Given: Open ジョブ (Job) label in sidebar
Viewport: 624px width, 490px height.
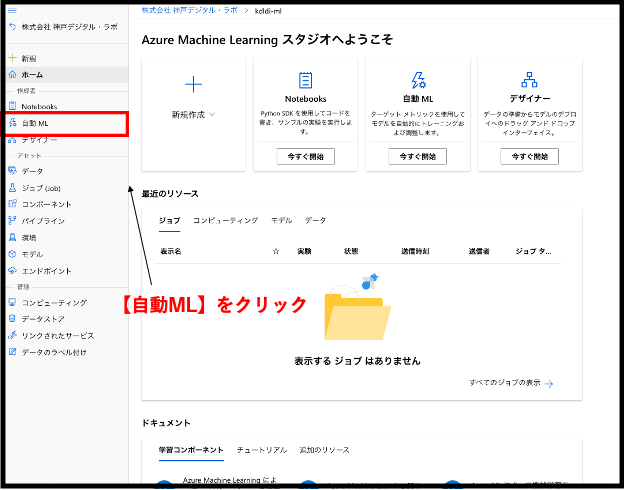Looking at the screenshot, I should tap(41, 188).
